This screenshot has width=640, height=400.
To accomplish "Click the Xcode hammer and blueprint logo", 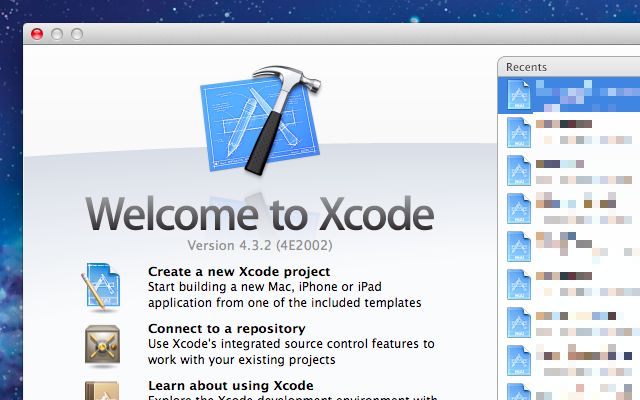I will (x=261, y=120).
